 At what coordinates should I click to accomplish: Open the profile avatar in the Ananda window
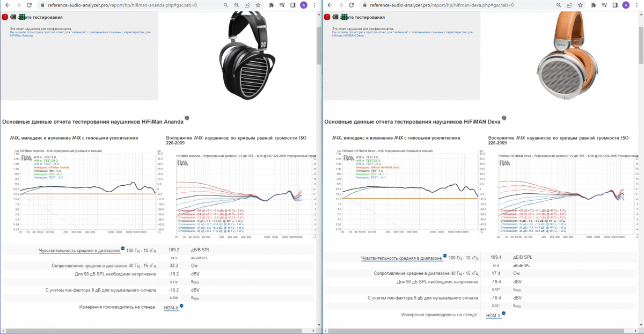[304, 5]
